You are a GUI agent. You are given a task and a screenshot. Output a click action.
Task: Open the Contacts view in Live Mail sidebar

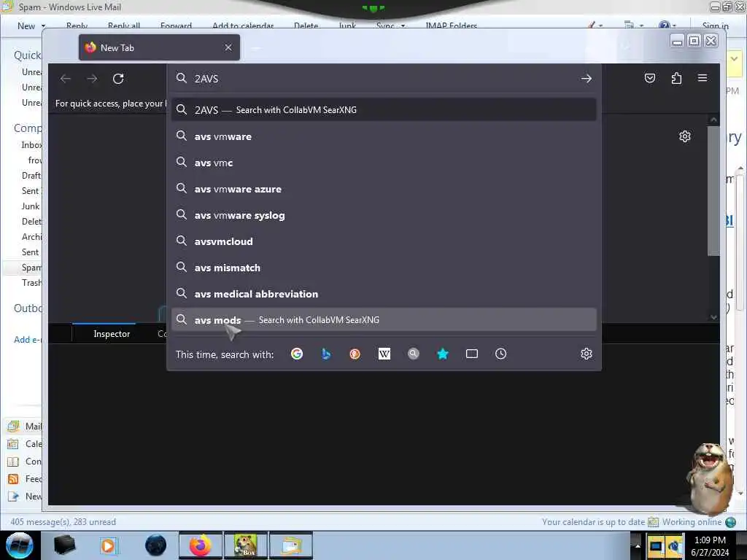[x=25, y=462]
